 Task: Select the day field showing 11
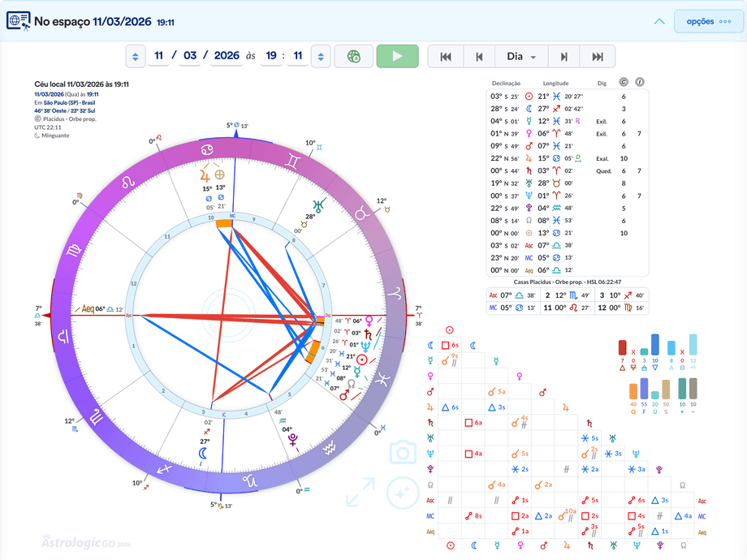click(x=158, y=56)
